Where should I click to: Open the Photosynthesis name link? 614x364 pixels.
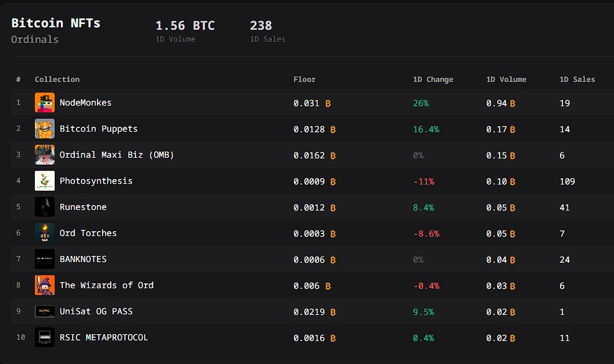(96, 181)
